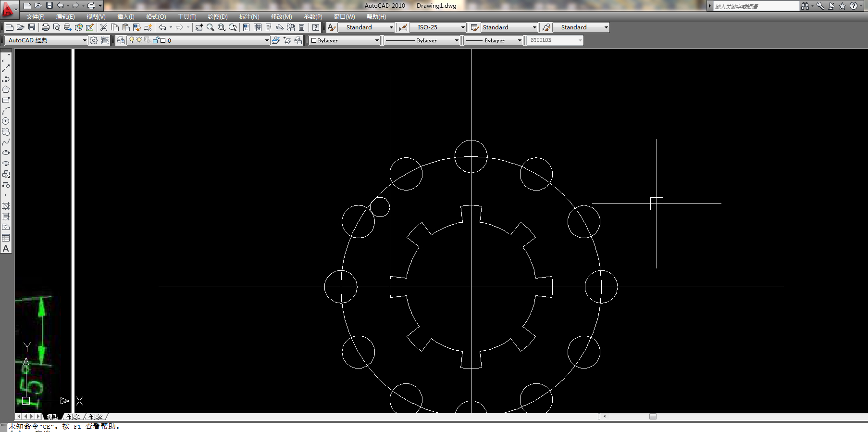The height and width of the screenshot is (432, 868).
Task: Click the Help question mark in standard toolbar
Action: click(x=315, y=27)
